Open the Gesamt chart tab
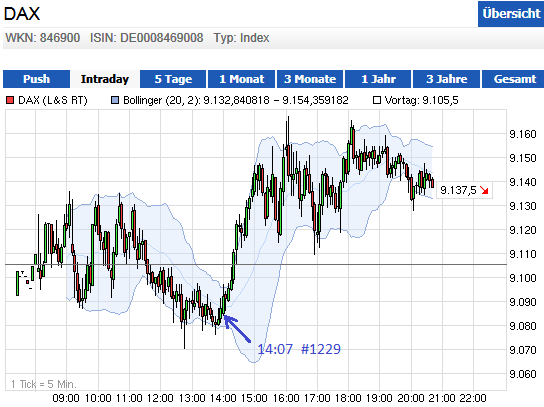The width and height of the screenshot is (544, 407). pyautogui.click(x=514, y=79)
